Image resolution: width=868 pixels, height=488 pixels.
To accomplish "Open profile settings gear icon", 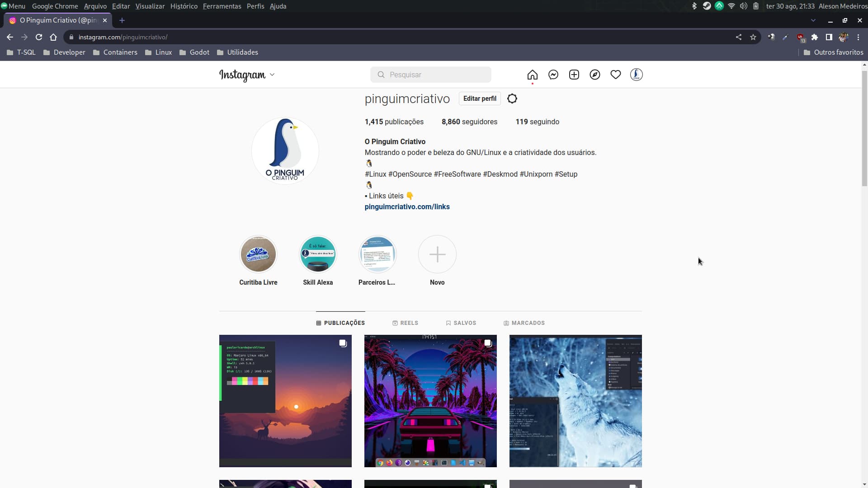I will [x=512, y=99].
